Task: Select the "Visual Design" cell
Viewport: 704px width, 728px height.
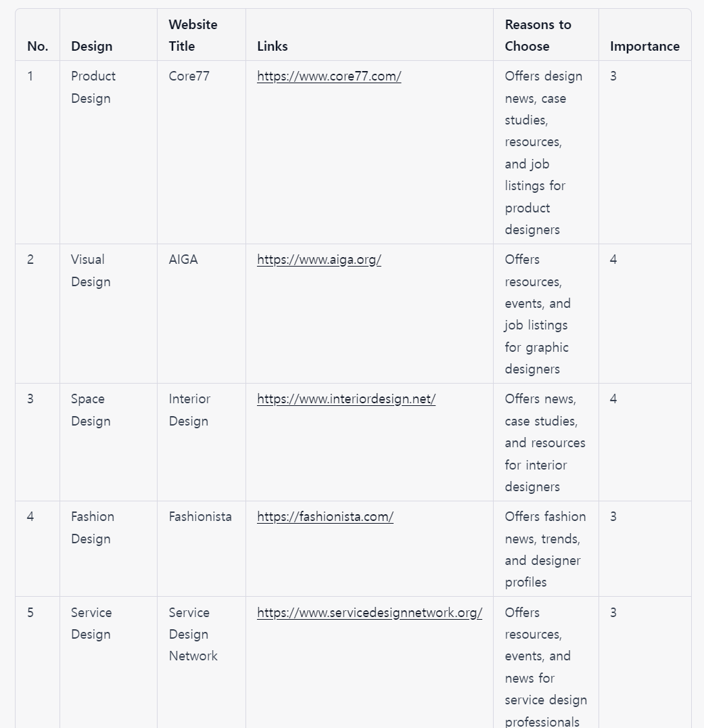Action: coord(91,271)
